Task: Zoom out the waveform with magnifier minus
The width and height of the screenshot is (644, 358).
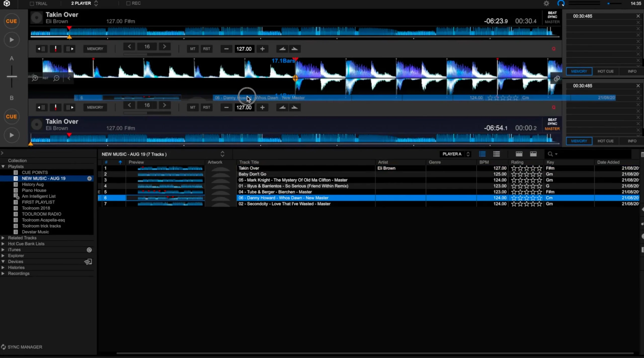Action: click(56, 78)
